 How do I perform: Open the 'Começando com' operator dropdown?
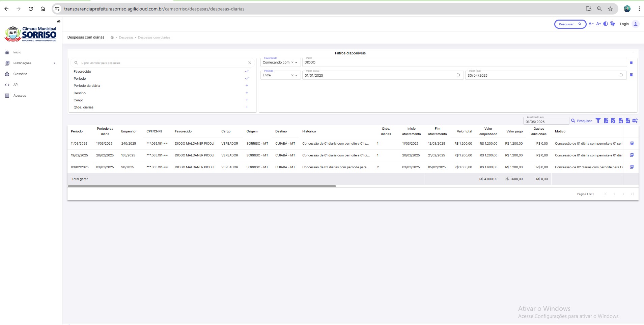coord(280,62)
